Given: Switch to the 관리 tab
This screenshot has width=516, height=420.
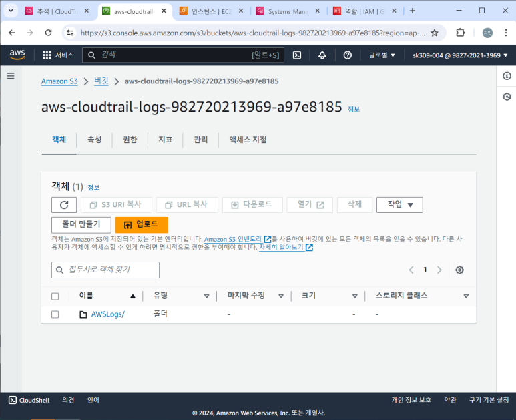Looking at the screenshot, I should [201, 140].
